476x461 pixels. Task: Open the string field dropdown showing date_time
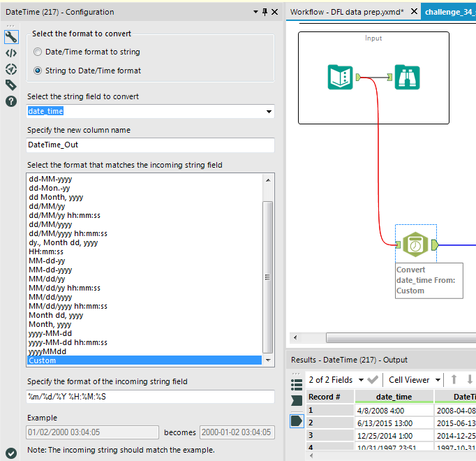click(x=269, y=112)
